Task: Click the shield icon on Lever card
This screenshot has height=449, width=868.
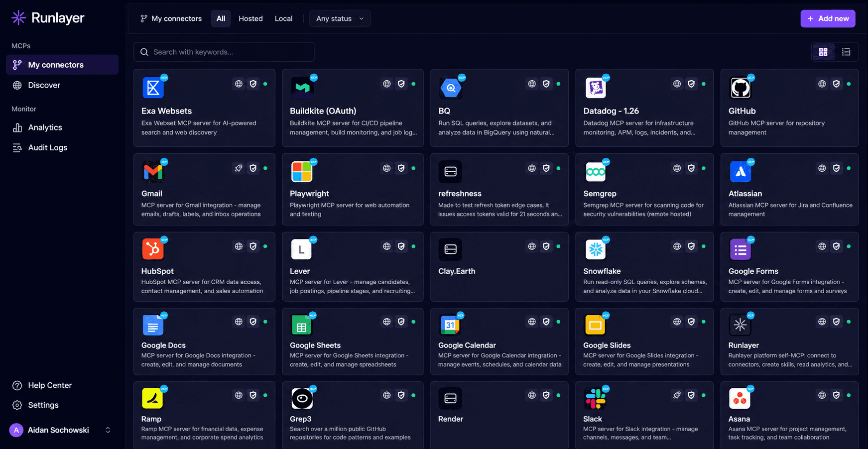Action: pos(401,246)
